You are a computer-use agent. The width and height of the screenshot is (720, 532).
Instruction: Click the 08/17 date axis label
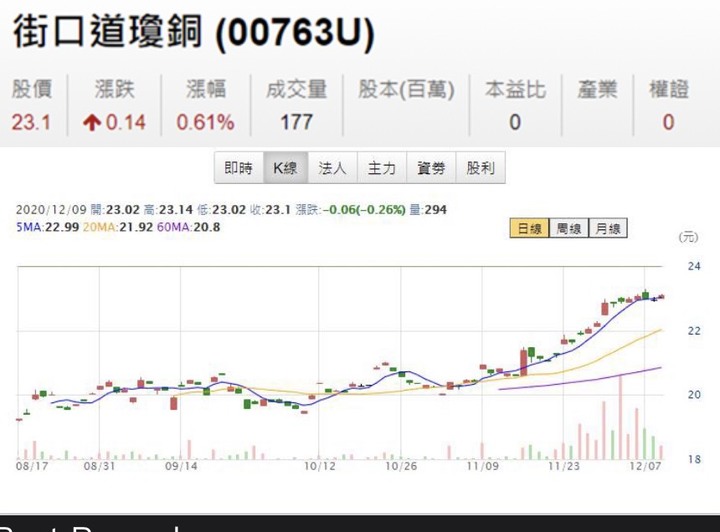click(x=32, y=467)
